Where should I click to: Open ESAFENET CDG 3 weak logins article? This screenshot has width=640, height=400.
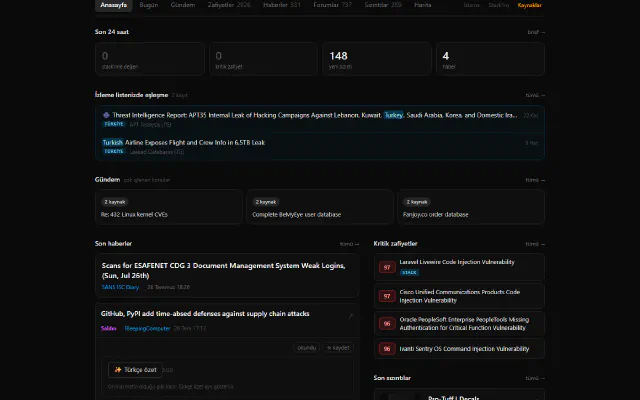tap(227, 276)
